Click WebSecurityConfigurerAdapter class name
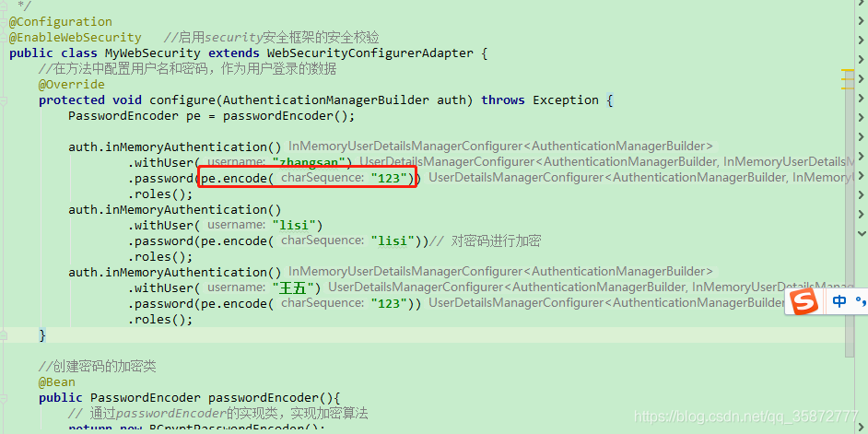The width and height of the screenshot is (868, 434). click(370, 53)
